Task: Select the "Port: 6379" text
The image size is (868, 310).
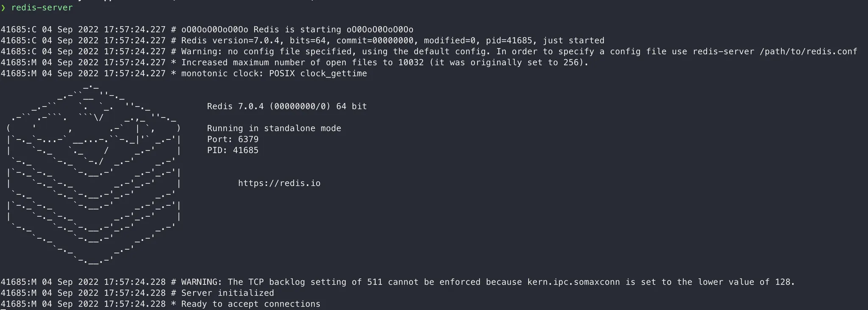Action: (x=233, y=140)
